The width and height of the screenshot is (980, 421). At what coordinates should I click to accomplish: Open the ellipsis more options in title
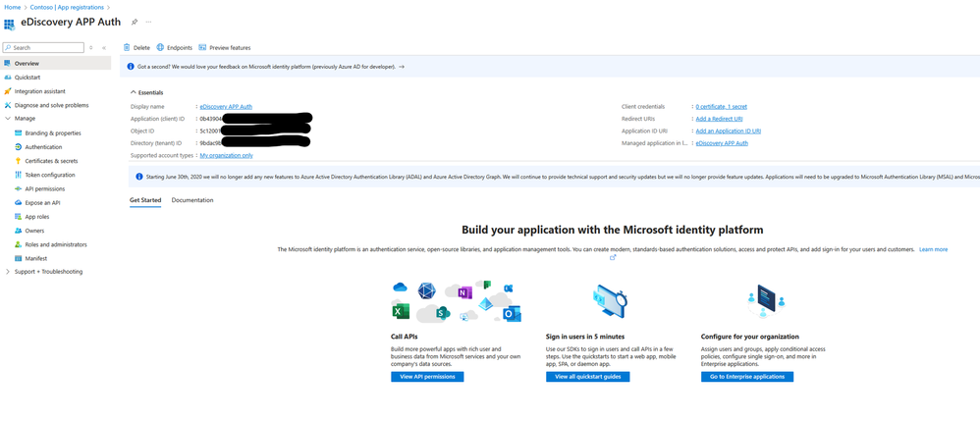[148, 22]
